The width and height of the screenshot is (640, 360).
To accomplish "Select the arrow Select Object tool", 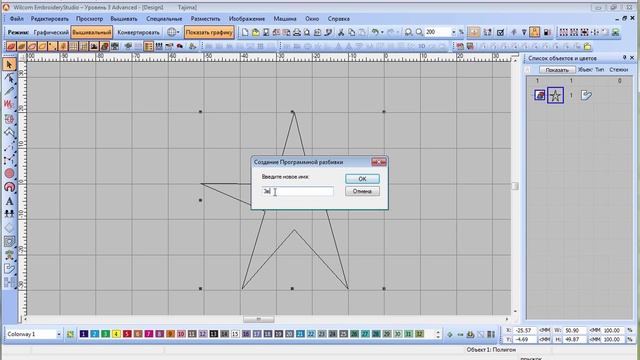I will coord(9,64).
